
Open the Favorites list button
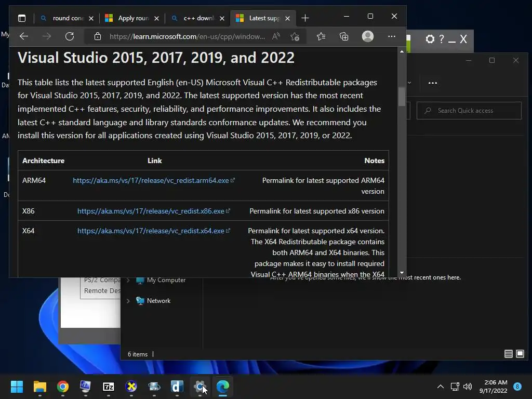[x=321, y=36]
